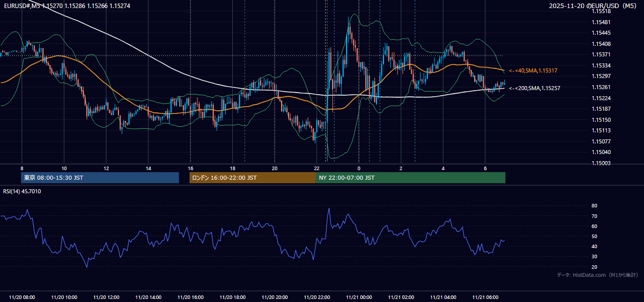Image resolution: width=644 pixels, height=302 pixels.
Task: Click the 40 SMA label reading 1.15317
Action: pyautogui.click(x=533, y=71)
